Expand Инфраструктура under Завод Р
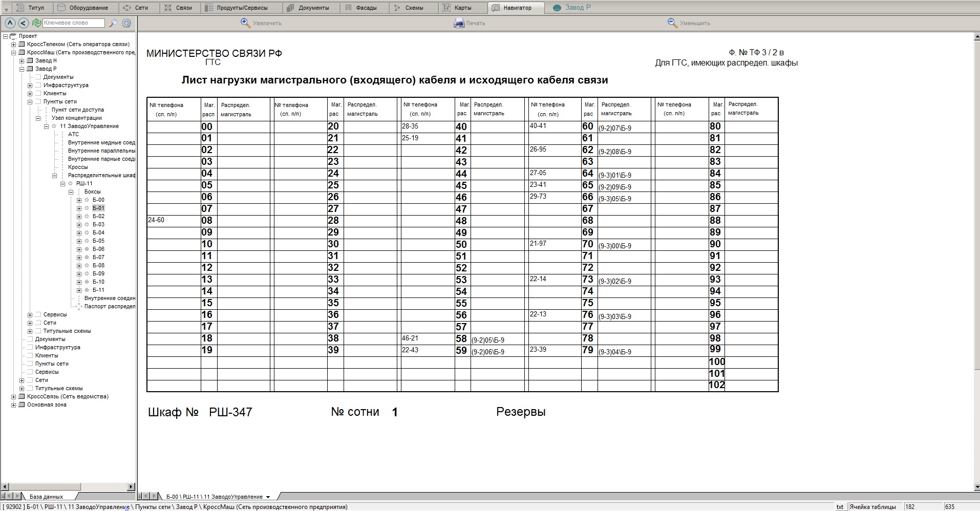 [30, 86]
